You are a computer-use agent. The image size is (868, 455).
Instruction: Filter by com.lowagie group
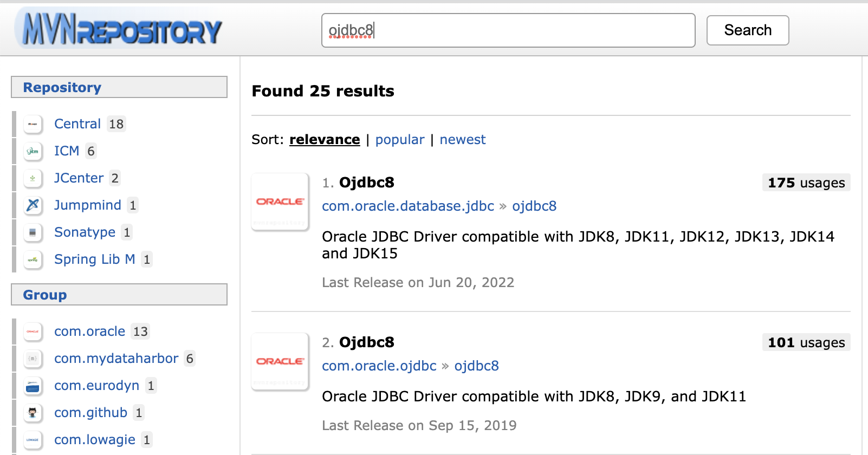click(x=95, y=440)
